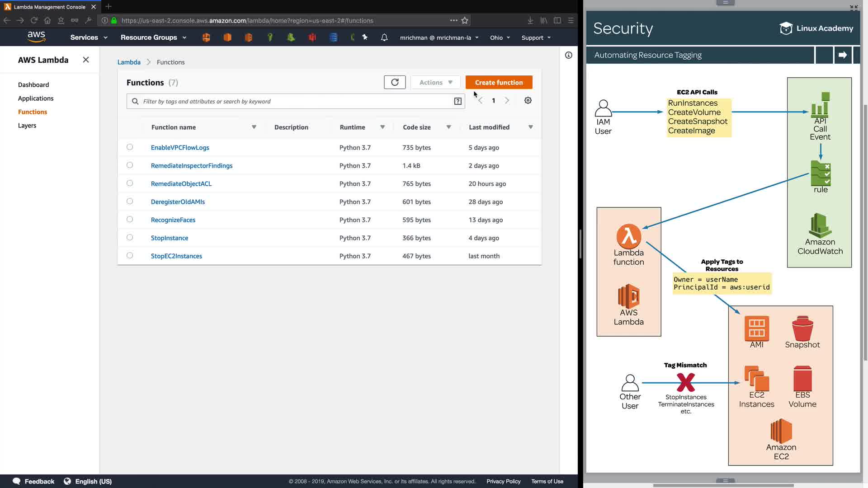
Task: Open Layers in the sidebar
Action: pyautogui.click(x=27, y=125)
